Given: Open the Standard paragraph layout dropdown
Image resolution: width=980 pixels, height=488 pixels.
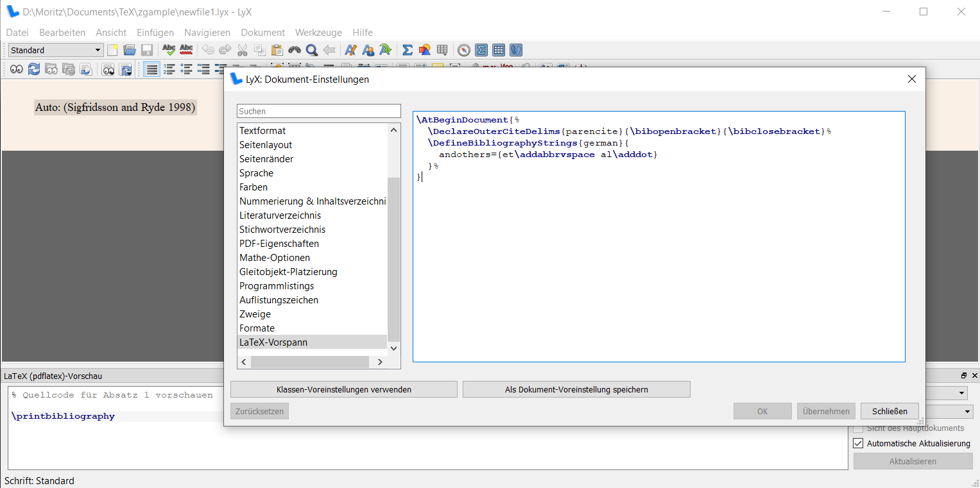Looking at the screenshot, I should tap(56, 50).
